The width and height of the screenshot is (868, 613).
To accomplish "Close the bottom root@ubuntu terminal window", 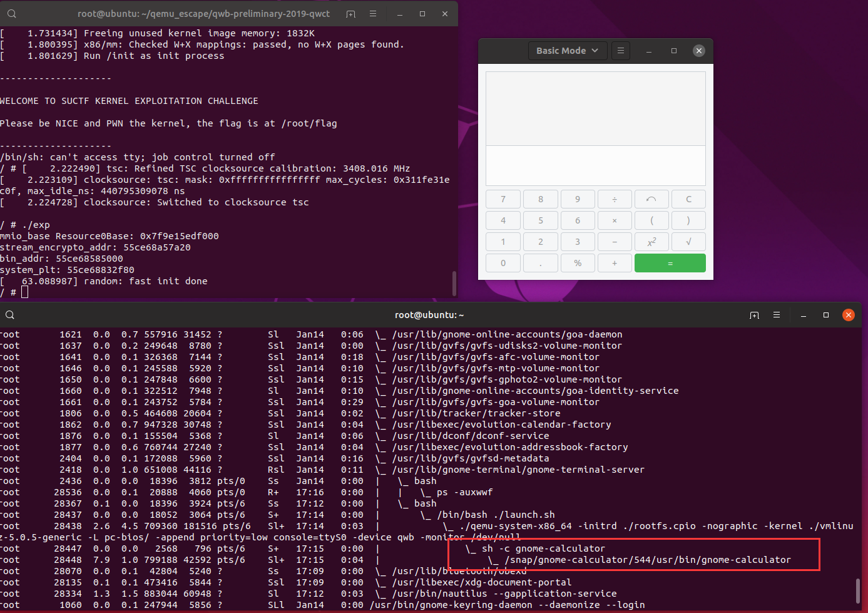I will click(x=849, y=315).
